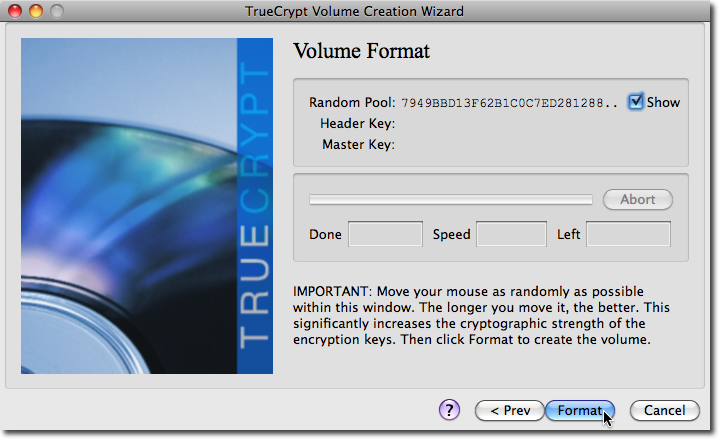Uncheck the Show random pool checkbox
This screenshot has height=440, width=720.
(636, 102)
